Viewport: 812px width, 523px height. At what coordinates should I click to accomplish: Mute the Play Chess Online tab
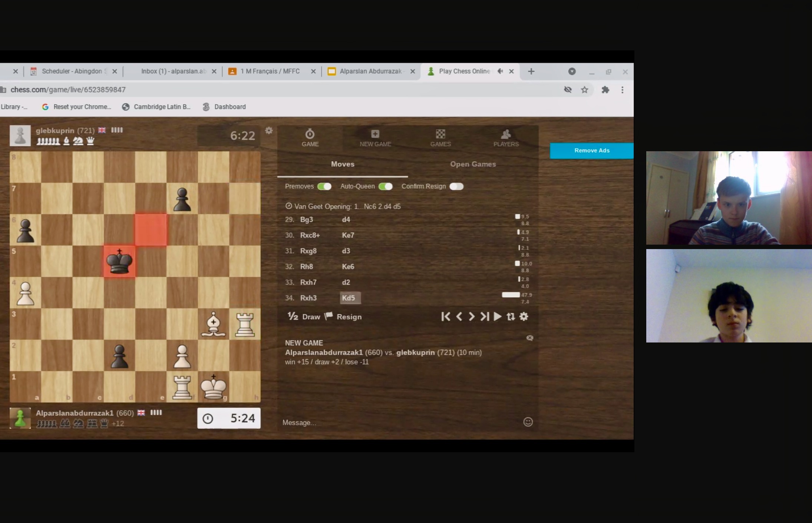click(x=500, y=71)
